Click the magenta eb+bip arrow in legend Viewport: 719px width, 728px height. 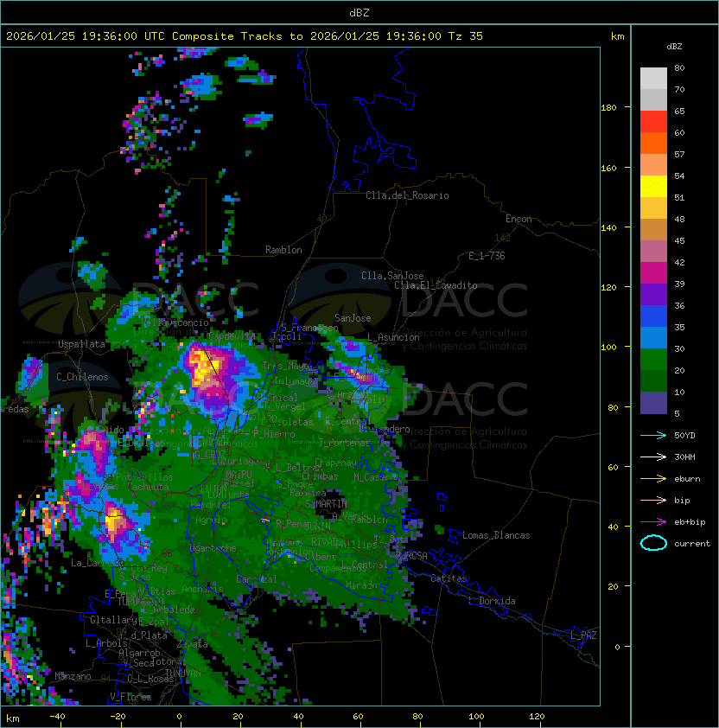coord(653,522)
